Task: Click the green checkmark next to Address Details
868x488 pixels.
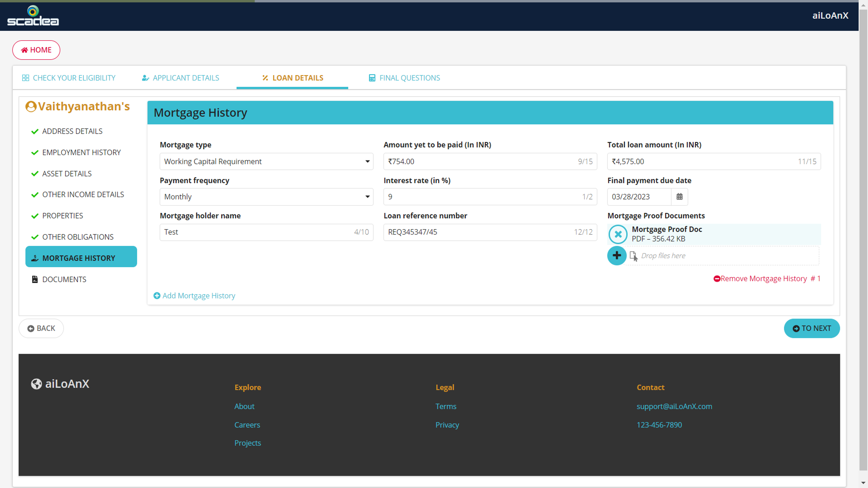Action: [35, 131]
